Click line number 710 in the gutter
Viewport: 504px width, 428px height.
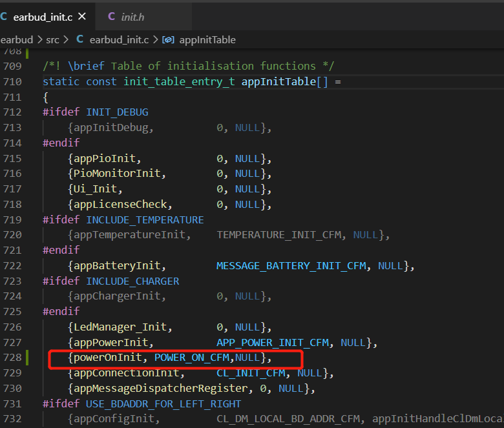pyautogui.click(x=13, y=81)
